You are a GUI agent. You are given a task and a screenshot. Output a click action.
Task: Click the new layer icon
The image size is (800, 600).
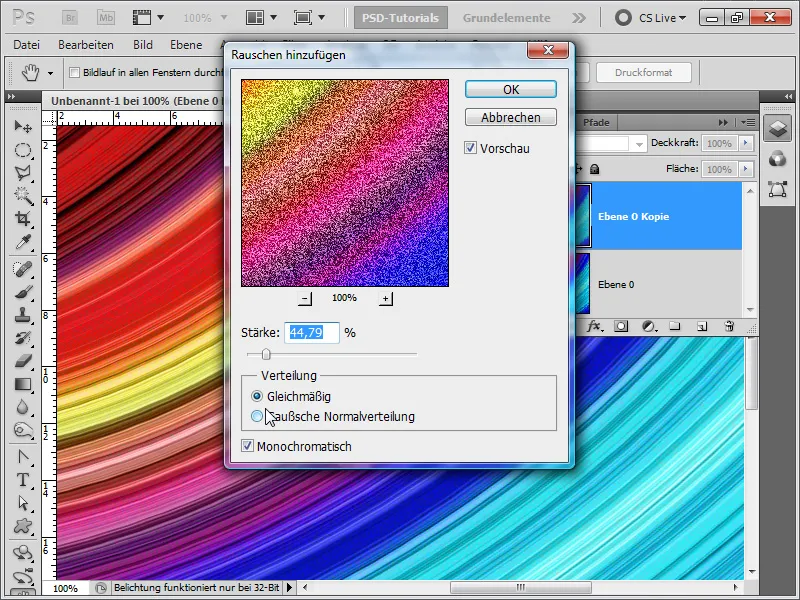[x=702, y=327]
